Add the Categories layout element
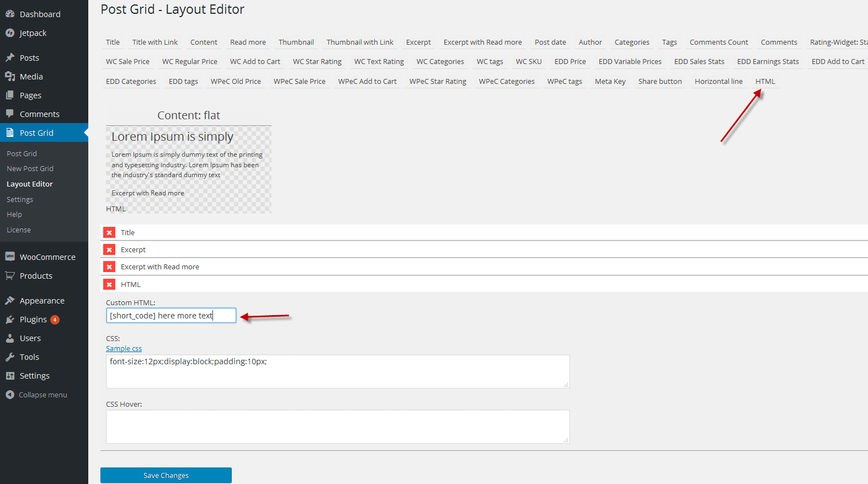 [x=632, y=42]
